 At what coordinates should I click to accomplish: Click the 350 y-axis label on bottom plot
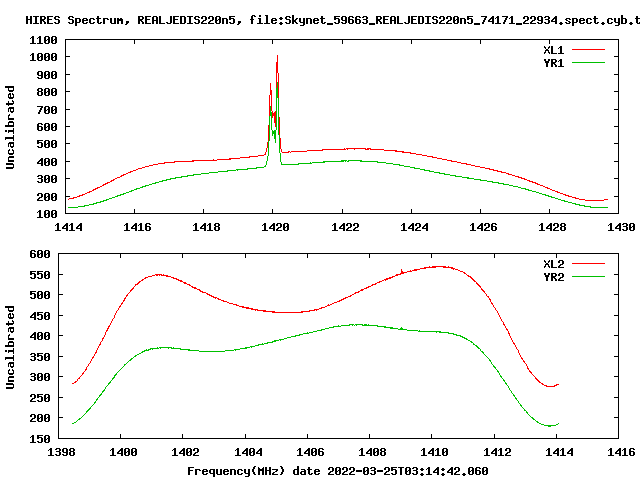tap(40, 357)
